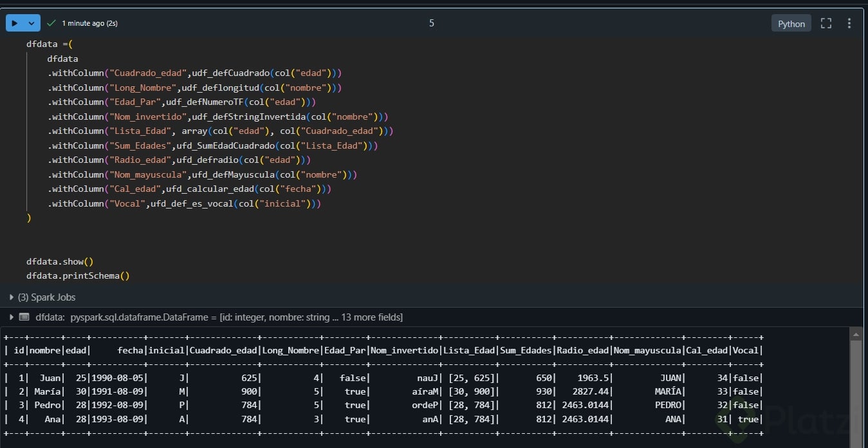Click the 'Nom_mayuscula' column header in output
This screenshot has height=448, width=868.
coord(647,350)
